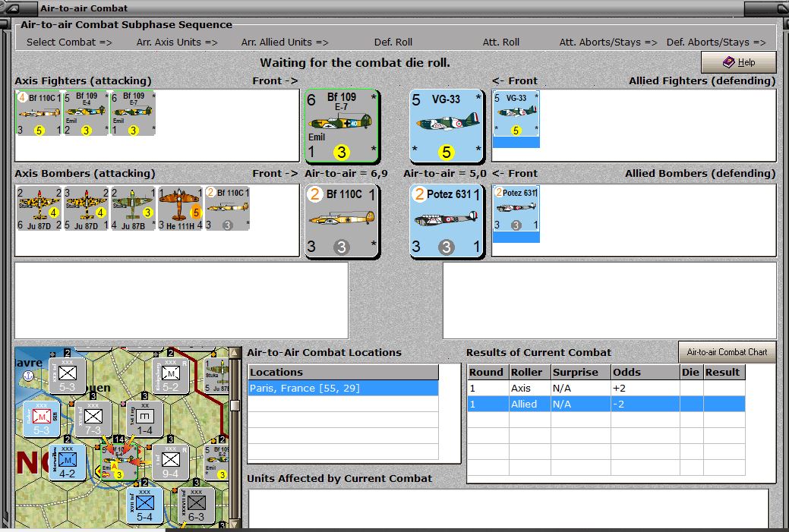Click the large front Potez 631 counter

(x=447, y=222)
